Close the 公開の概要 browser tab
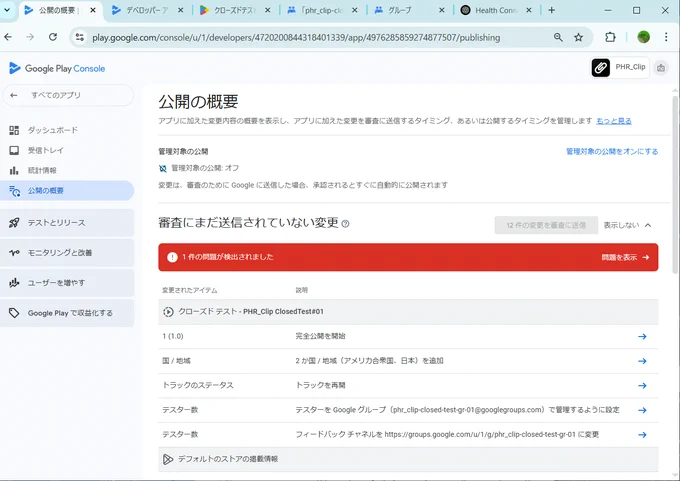 coord(93,10)
